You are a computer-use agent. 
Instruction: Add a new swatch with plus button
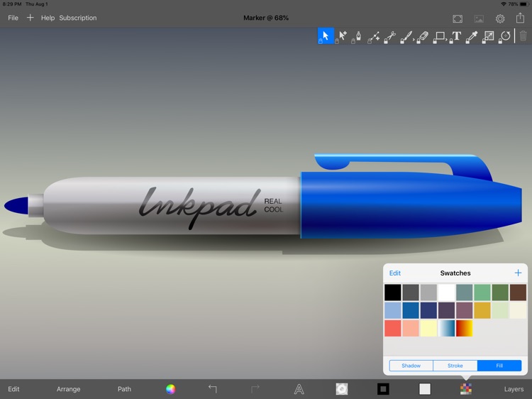coord(518,273)
